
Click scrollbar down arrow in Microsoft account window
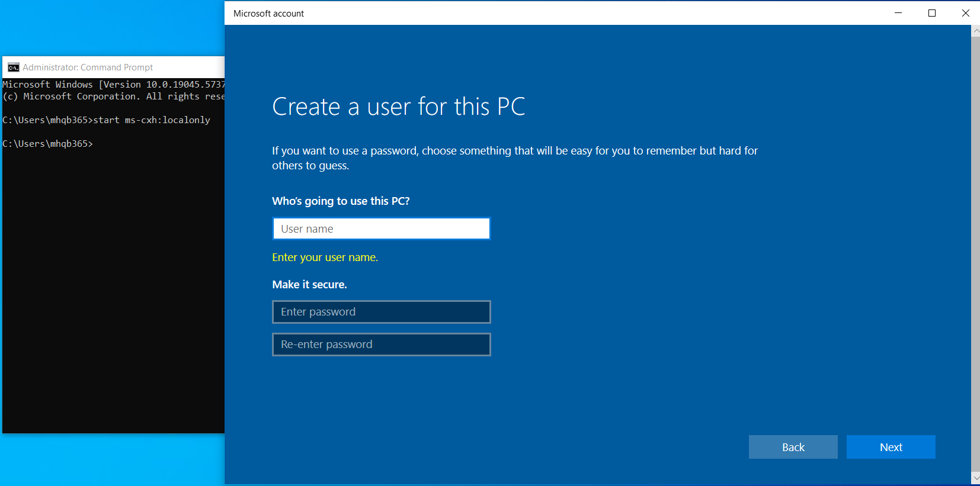coord(975,478)
